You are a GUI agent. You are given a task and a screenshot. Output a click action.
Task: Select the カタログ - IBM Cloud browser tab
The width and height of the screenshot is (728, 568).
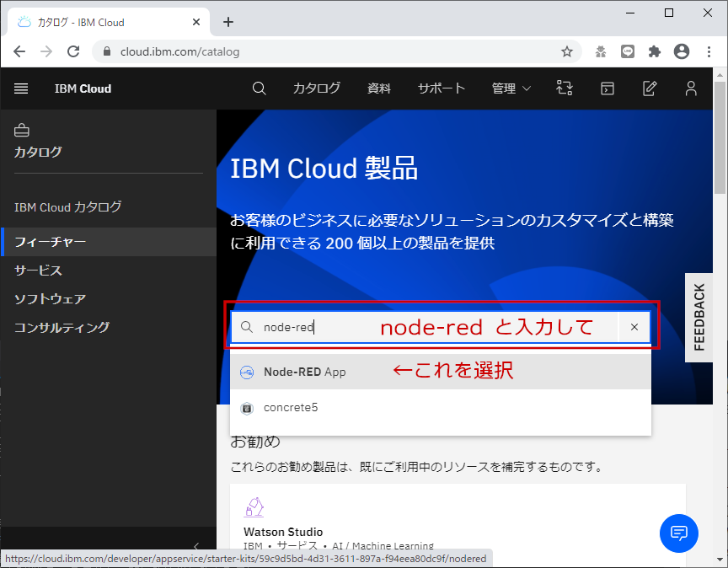point(109,22)
